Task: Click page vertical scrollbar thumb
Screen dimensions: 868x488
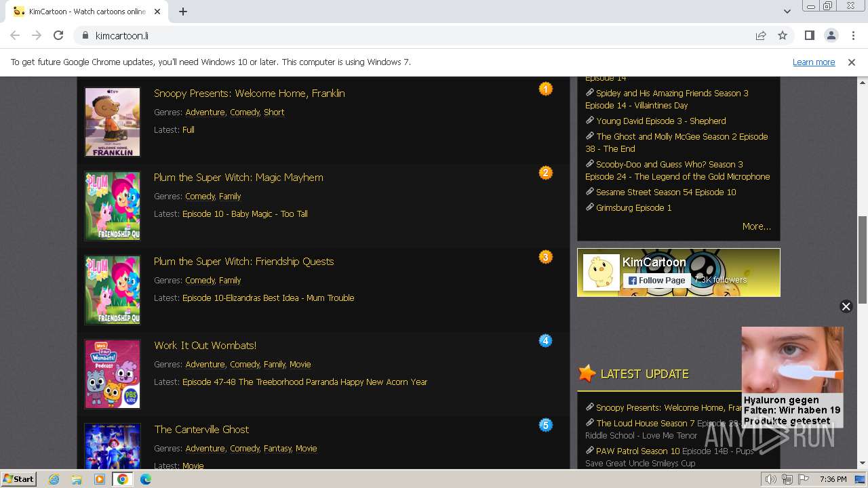Action: 862,260
